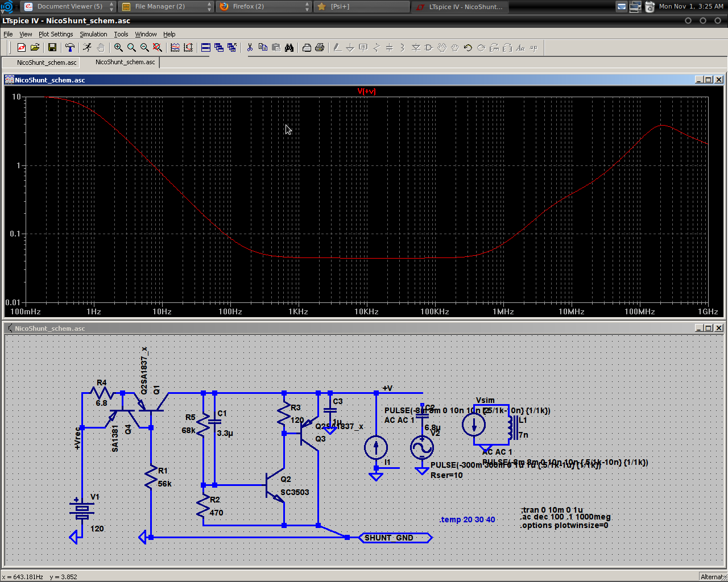Image resolution: width=728 pixels, height=582 pixels.
Task: Cascade windows using the toolbar icon
Action: coord(219,48)
